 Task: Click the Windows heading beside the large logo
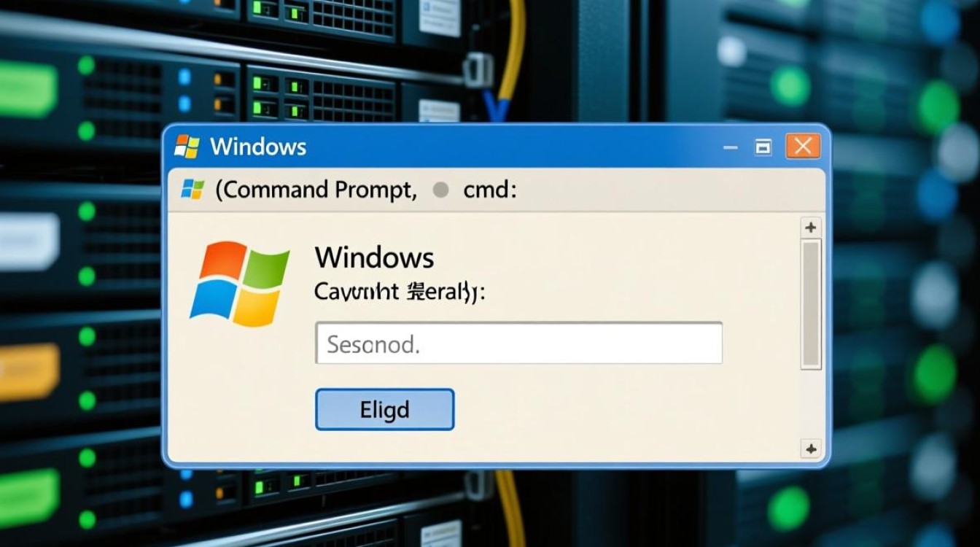[374, 257]
